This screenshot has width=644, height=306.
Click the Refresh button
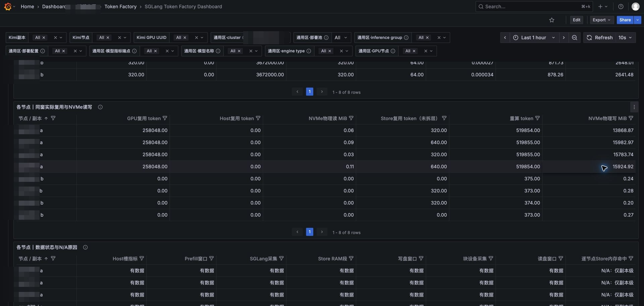pyautogui.click(x=600, y=38)
